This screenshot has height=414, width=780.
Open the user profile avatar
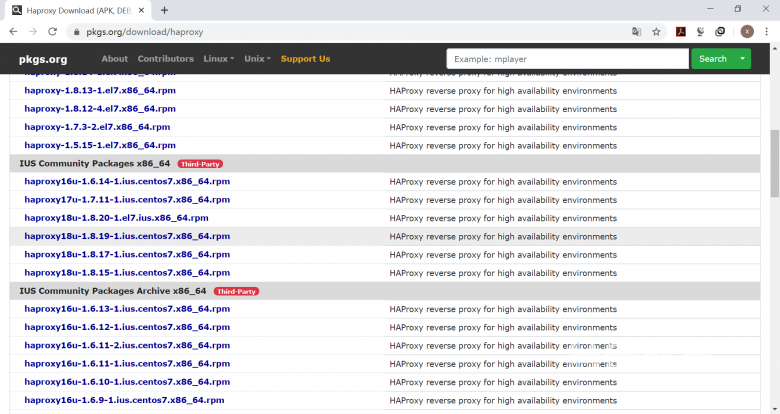[x=747, y=32]
